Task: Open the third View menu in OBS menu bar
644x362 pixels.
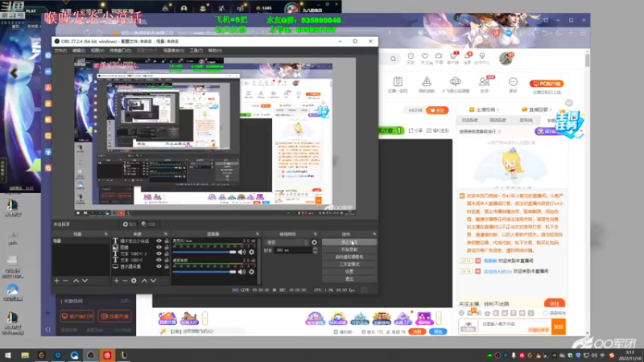Action: pyautogui.click(x=97, y=51)
